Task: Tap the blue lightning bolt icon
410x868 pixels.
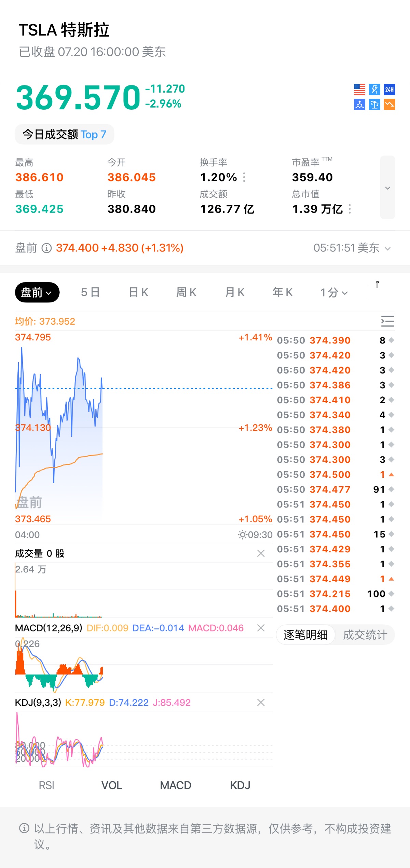Action: point(374,90)
